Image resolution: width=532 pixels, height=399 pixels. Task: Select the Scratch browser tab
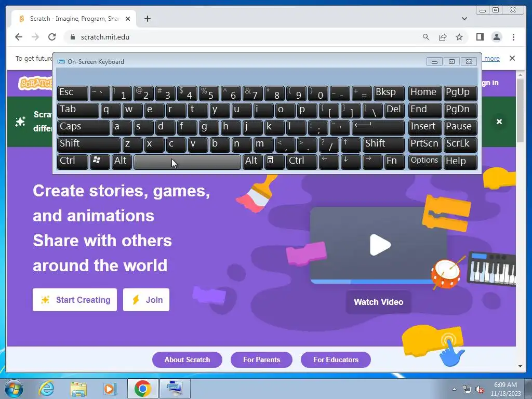pyautogui.click(x=74, y=19)
